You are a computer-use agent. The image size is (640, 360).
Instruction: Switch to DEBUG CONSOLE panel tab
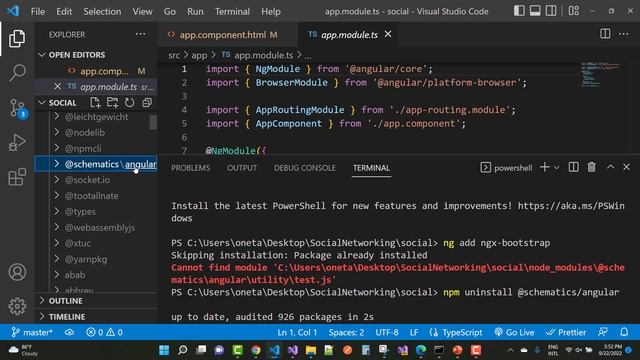coord(305,168)
